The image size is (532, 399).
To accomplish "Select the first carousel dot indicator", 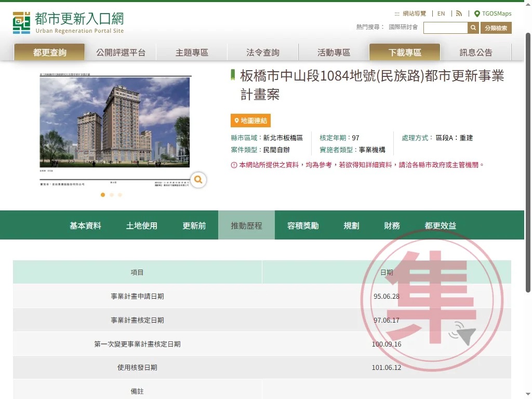I will pos(103,195).
